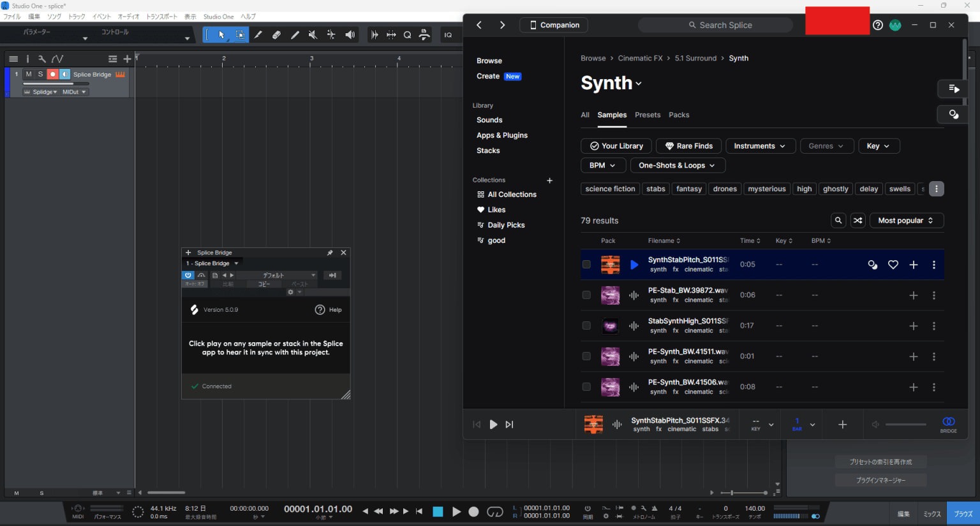Solo the Splice Bridge track
The width and height of the screenshot is (980, 526).
(40, 74)
